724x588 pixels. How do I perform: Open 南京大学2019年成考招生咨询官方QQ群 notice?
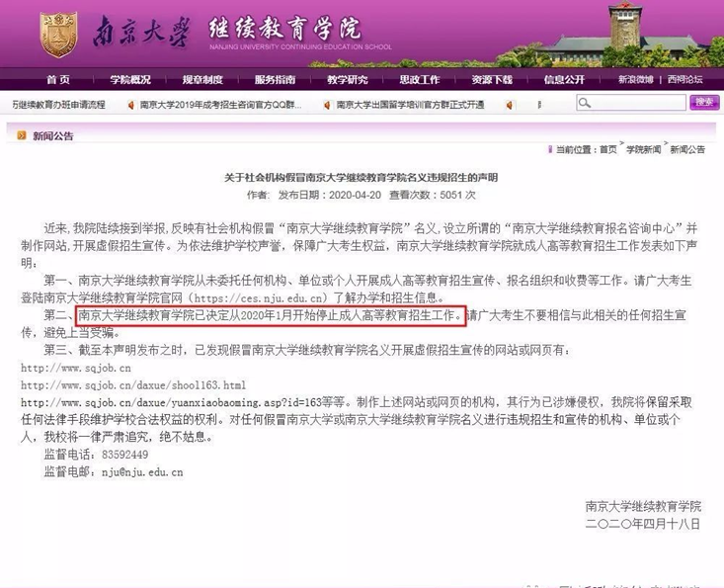pos(220,106)
